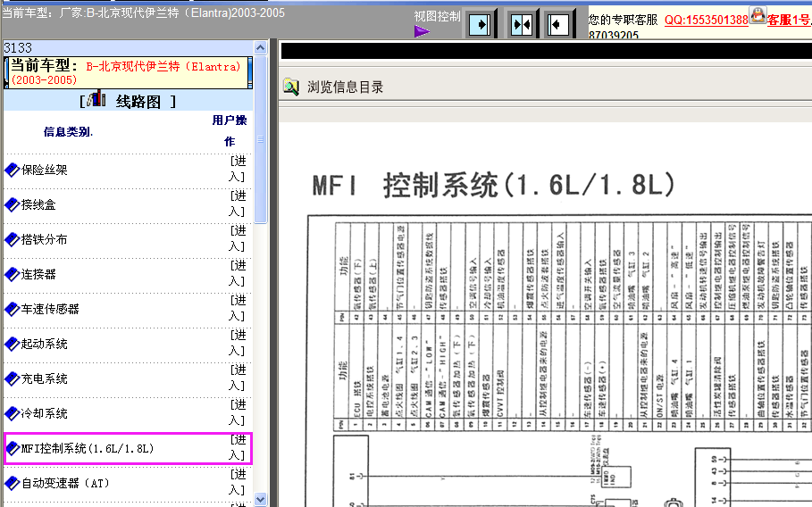This screenshot has height=507, width=812.
Task: Click the sidebar scrollbar up arrow
Action: click(x=261, y=46)
